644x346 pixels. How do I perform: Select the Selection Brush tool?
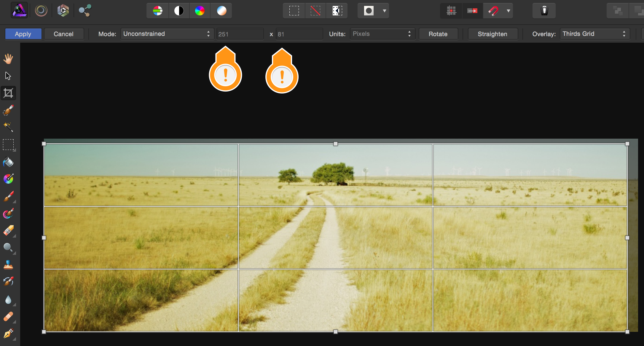pos(8,110)
